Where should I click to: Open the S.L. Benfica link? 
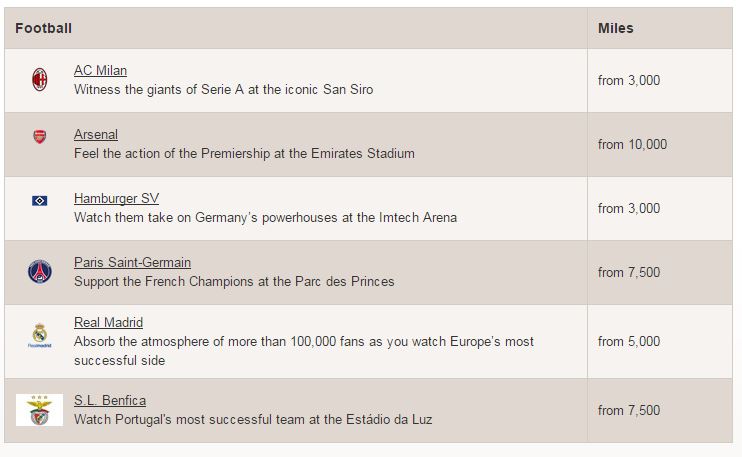point(109,401)
